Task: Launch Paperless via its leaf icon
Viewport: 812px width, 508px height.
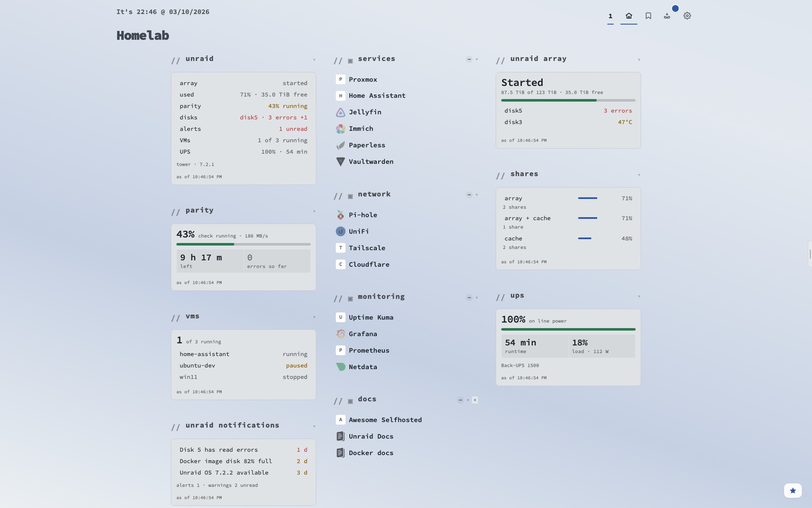Action: [x=340, y=145]
